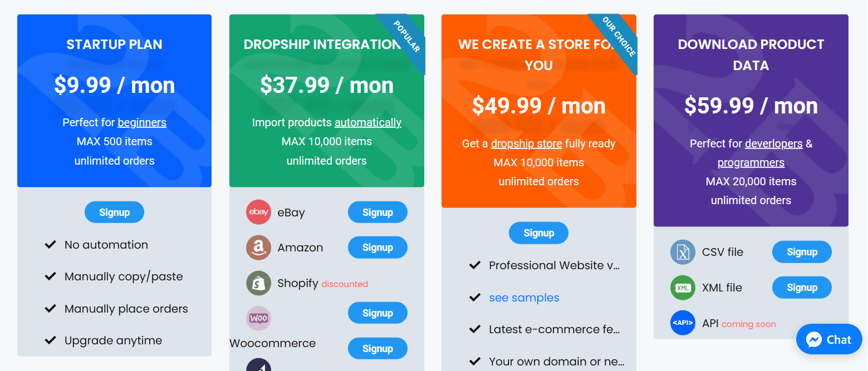Select the Amazon integration icon
The height and width of the screenshot is (371, 868).
tap(258, 248)
